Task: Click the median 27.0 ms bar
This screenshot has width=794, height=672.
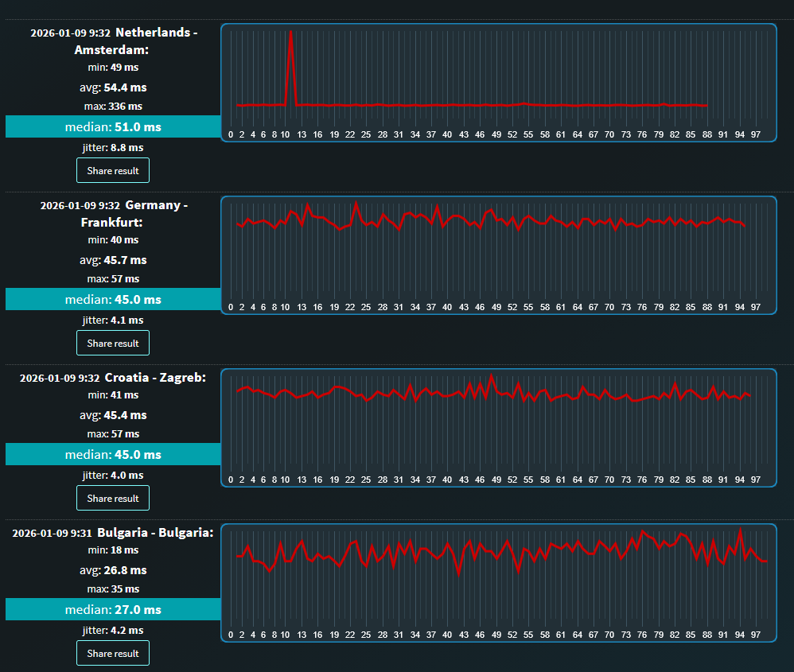Action: [x=113, y=609]
